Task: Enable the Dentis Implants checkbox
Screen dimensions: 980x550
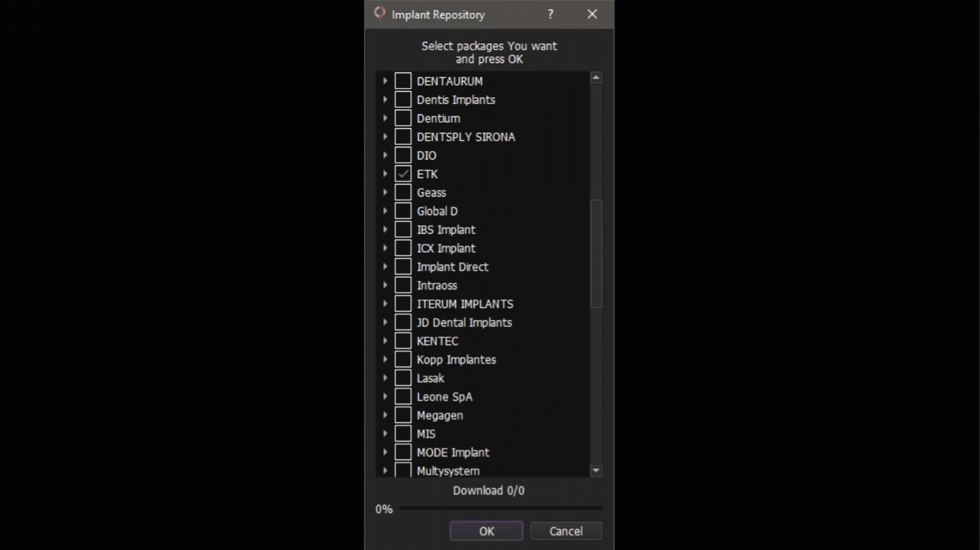Action: point(403,99)
